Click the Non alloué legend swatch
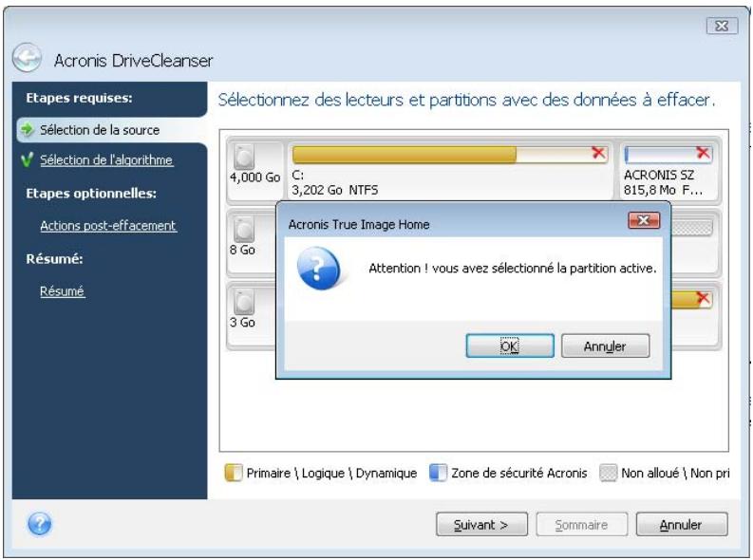The height and width of the screenshot is (560, 753). [608, 473]
